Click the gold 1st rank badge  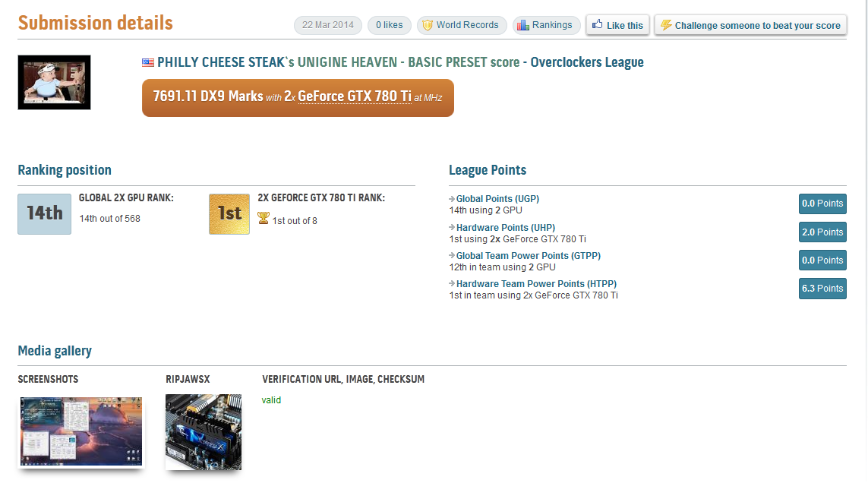229,213
